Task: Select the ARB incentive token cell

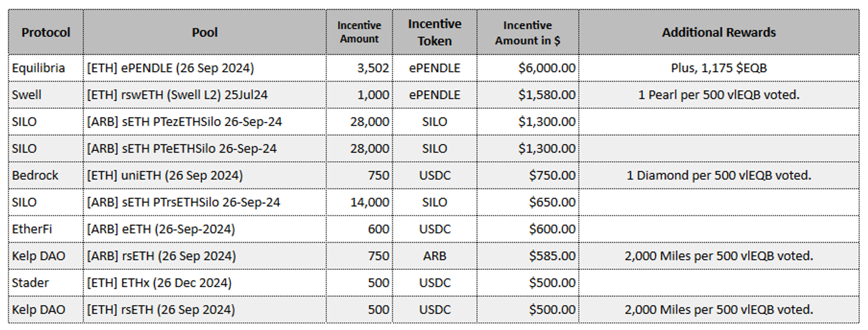Action: tap(435, 255)
